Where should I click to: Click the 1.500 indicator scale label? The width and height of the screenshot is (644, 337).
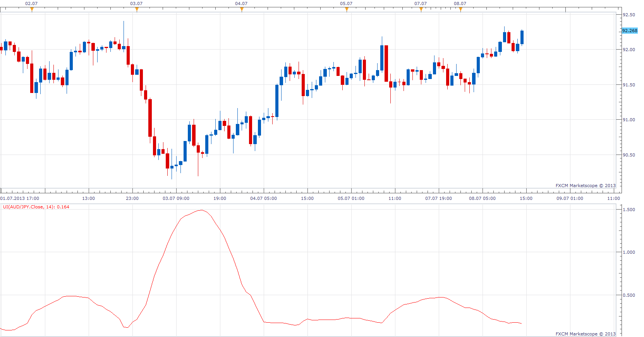click(629, 210)
